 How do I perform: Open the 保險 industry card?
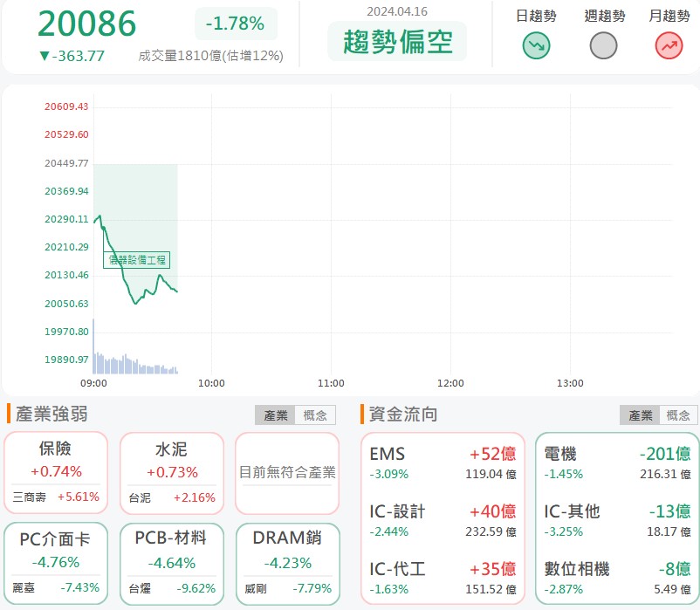(56, 473)
